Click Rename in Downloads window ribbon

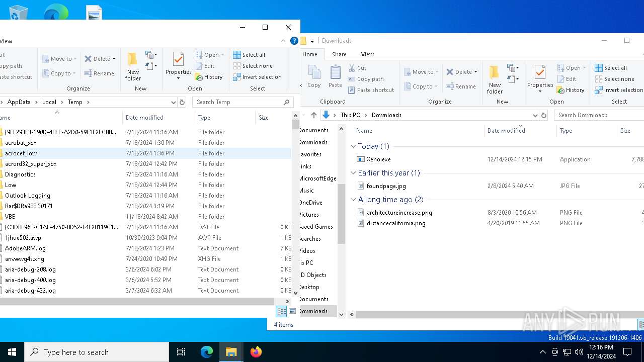pos(461,86)
